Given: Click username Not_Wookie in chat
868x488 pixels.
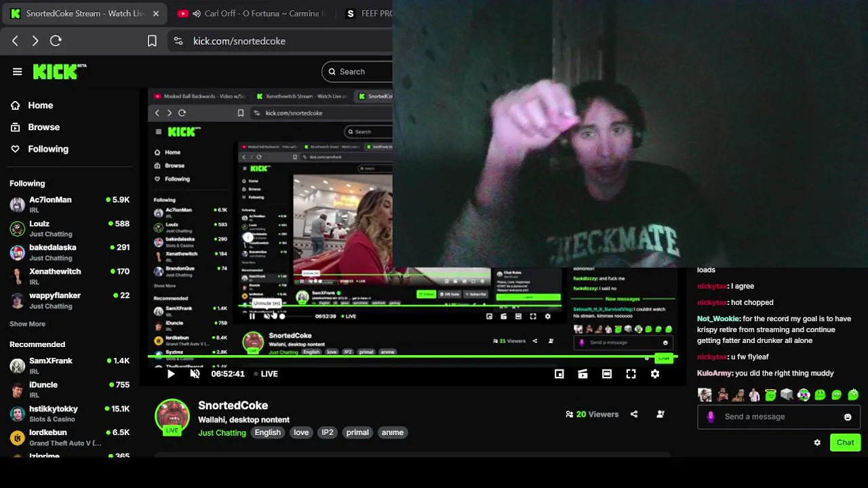Looking at the screenshot, I should (718, 319).
